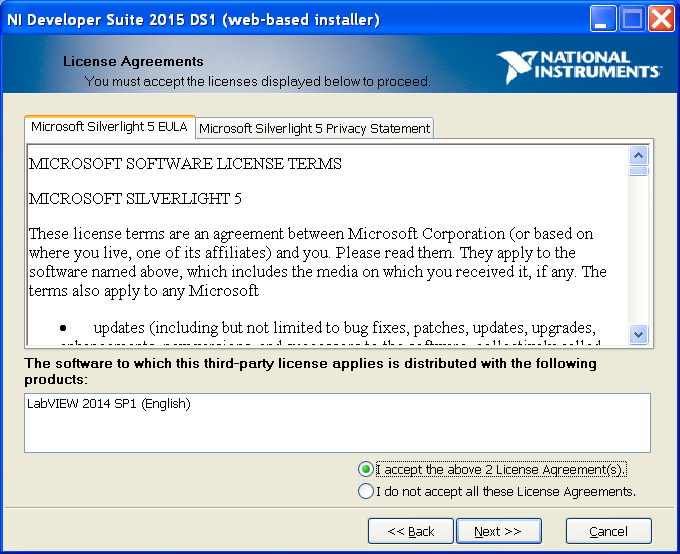This screenshot has height=554, width=680.
Task: Click the license text scroll-down arrow
Action: tap(639, 335)
